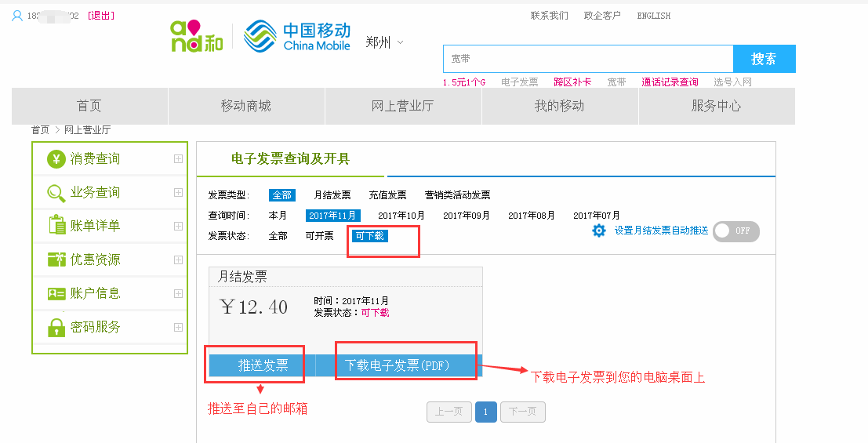Choose 本月 as query time

pyautogui.click(x=278, y=216)
